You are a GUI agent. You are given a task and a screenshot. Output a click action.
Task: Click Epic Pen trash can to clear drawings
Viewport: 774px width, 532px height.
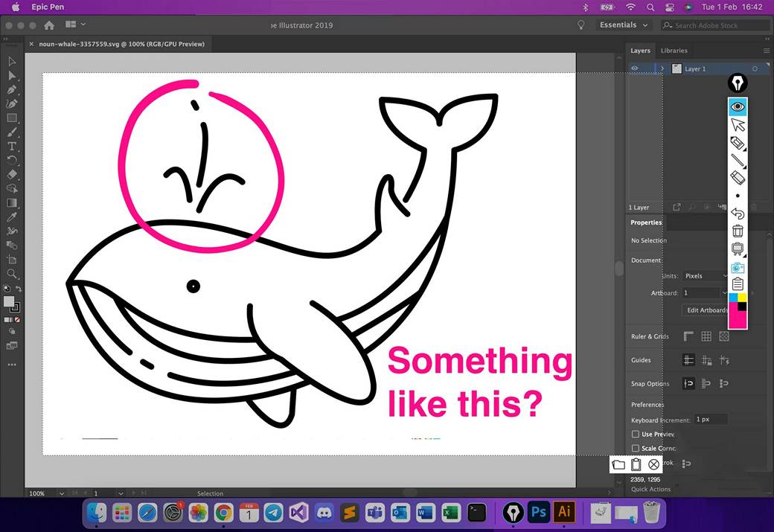[738, 231]
